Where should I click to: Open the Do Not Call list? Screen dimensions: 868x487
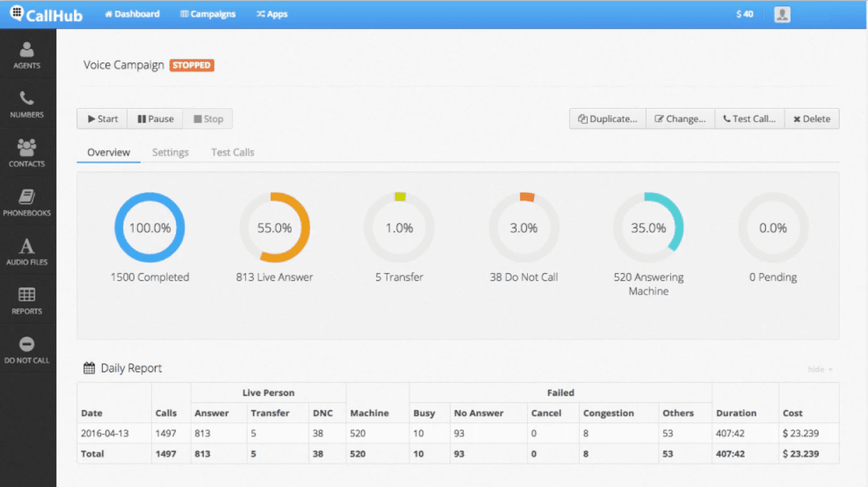point(27,350)
